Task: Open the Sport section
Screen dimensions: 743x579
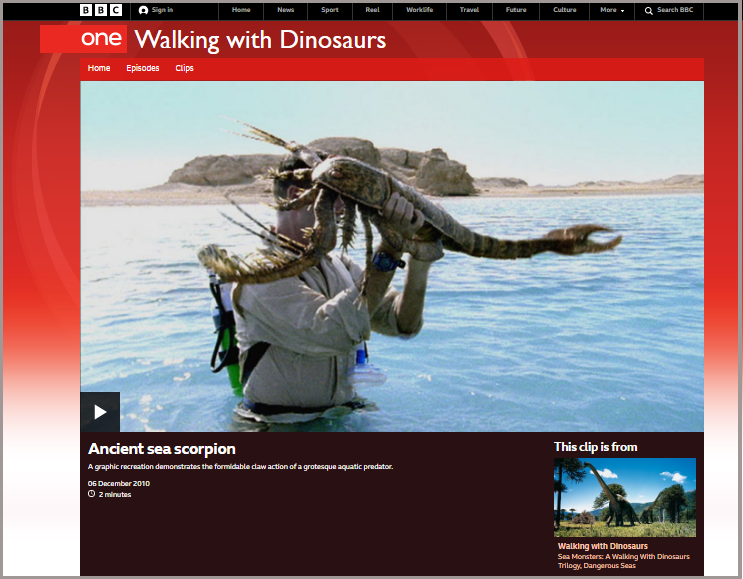Action: pos(330,10)
